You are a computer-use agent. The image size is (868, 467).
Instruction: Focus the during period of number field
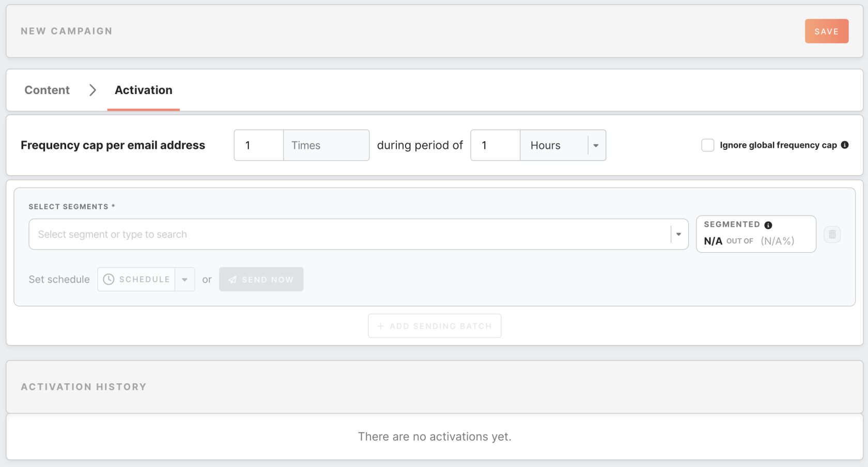pyautogui.click(x=495, y=145)
